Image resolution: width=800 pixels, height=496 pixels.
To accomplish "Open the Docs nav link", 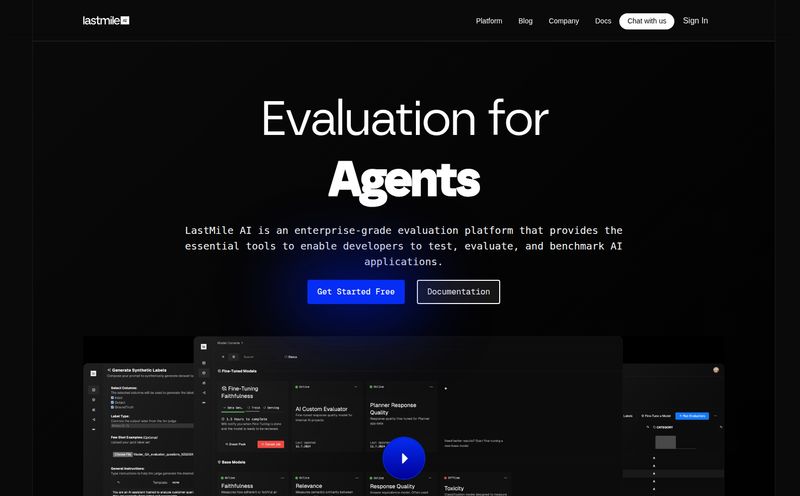I will pos(603,21).
